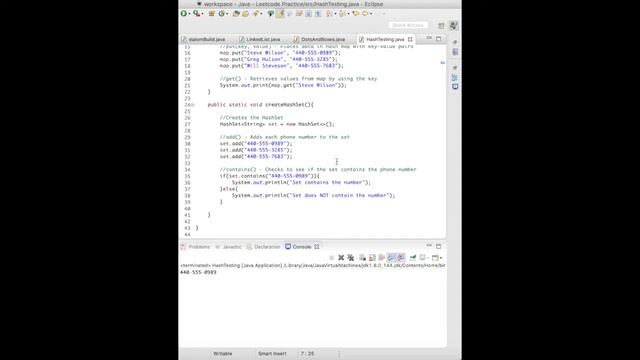640x360 pixels.
Task: Open the Open Console dropdown arrow
Action: pyautogui.click(x=441, y=258)
